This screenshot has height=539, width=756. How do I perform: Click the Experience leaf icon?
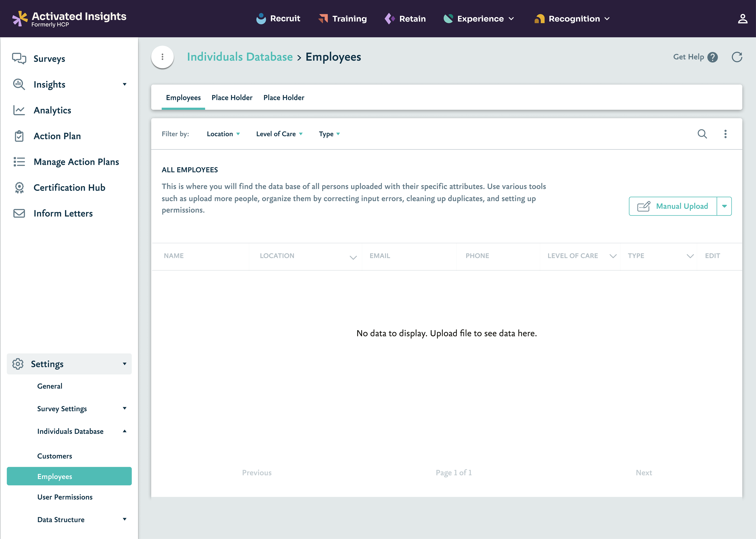click(x=448, y=19)
